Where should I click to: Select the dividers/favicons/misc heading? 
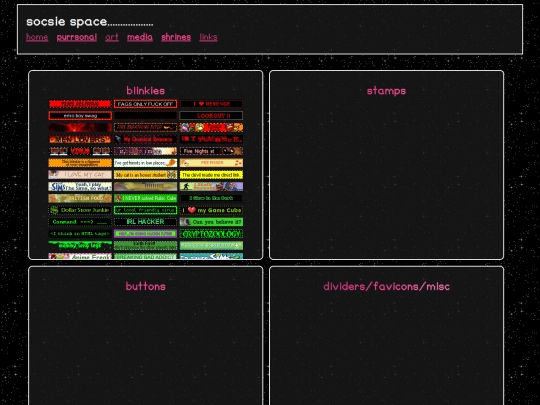386,286
